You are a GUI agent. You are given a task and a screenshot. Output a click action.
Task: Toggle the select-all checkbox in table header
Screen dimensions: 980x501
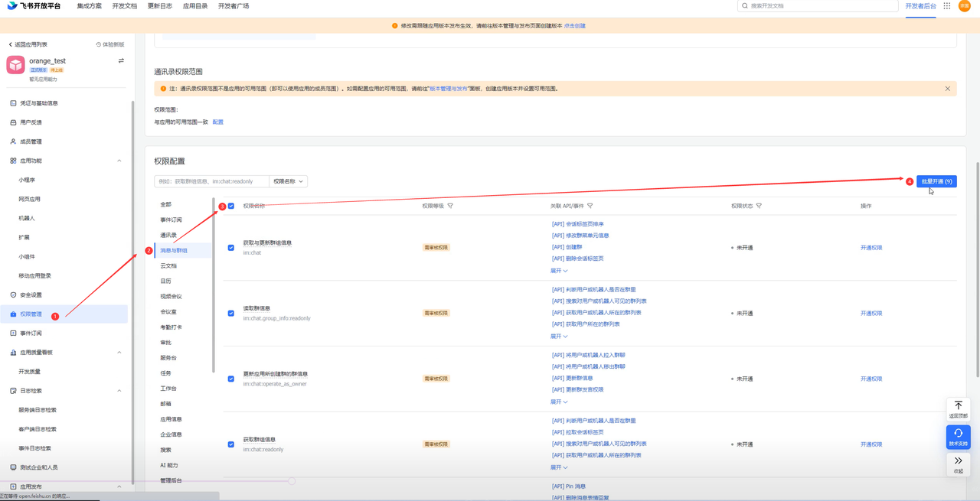[231, 206]
